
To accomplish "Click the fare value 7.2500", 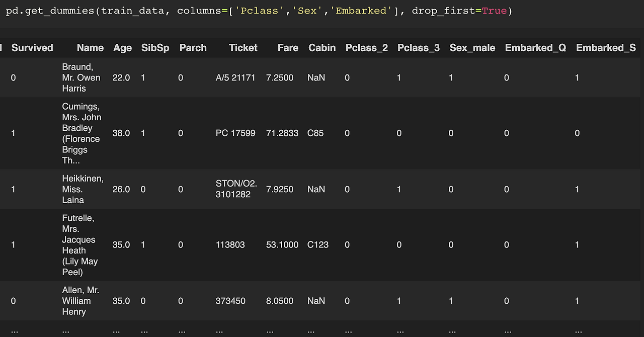I will pyautogui.click(x=280, y=77).
